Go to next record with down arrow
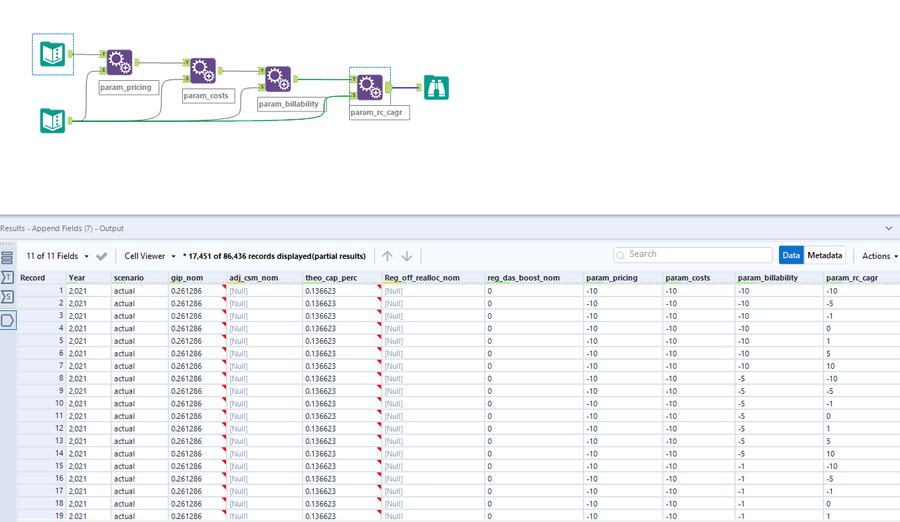This screenshot has height=522, width=900. [x=407, y=256]
